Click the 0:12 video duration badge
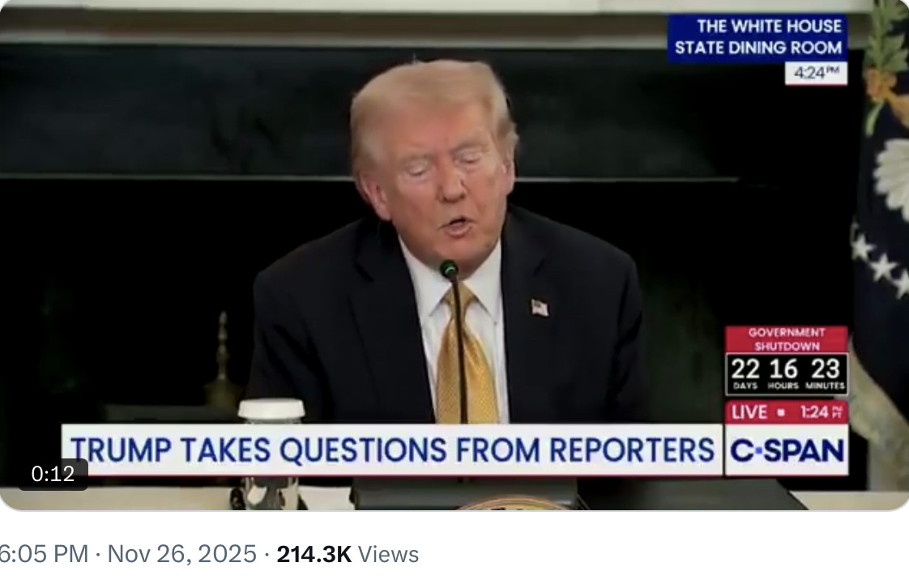The image size is (909, 588). coord(53,474)
